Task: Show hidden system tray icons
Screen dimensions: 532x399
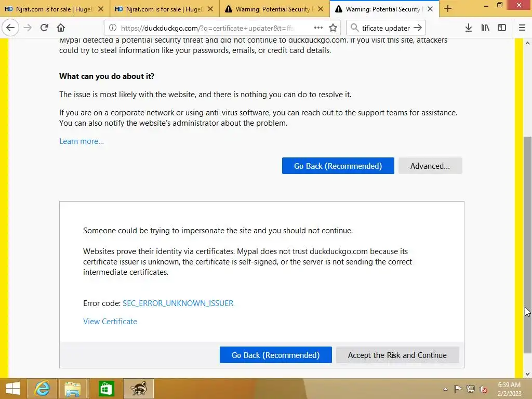Action: pyautogui.click(x=445, y=389)
